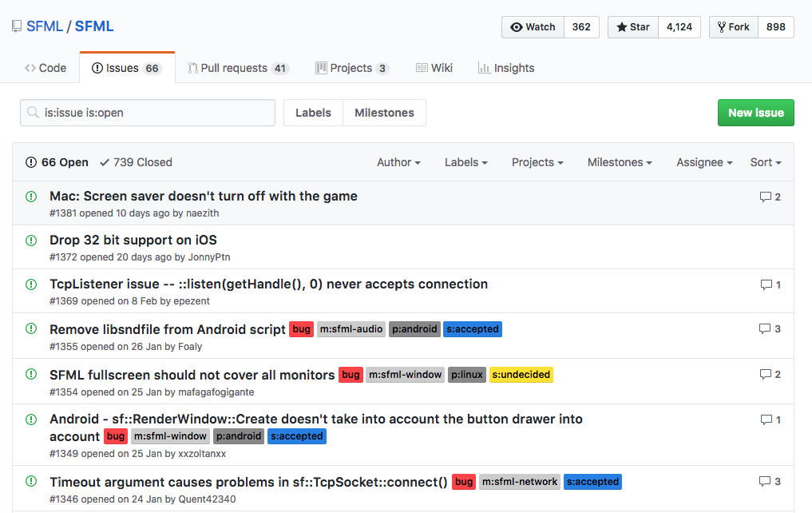This screenshot has height=513, width=812.
Task: Expand the Assignee filter dropdown
Action: [x=704, y=162]
